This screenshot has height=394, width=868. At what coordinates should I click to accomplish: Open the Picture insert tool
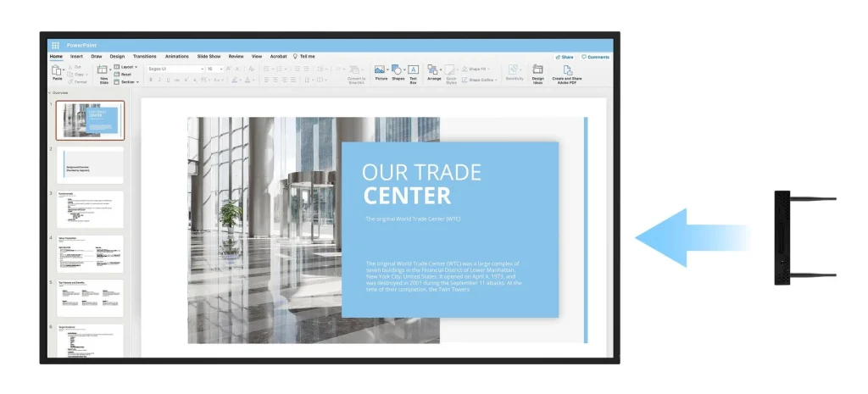(381, 73)
